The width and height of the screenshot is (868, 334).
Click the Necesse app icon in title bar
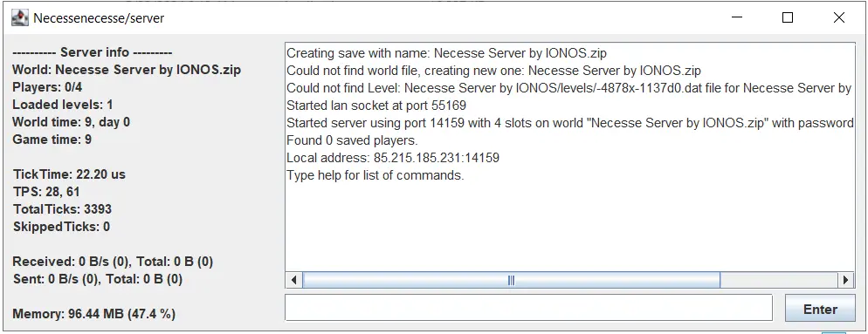[20, 18]
